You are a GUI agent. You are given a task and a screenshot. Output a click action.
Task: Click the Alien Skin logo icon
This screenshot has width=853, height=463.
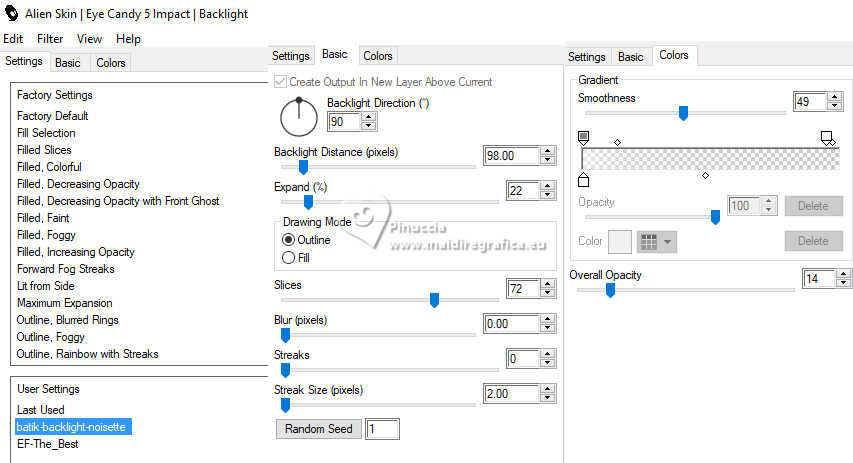[12, 14]
